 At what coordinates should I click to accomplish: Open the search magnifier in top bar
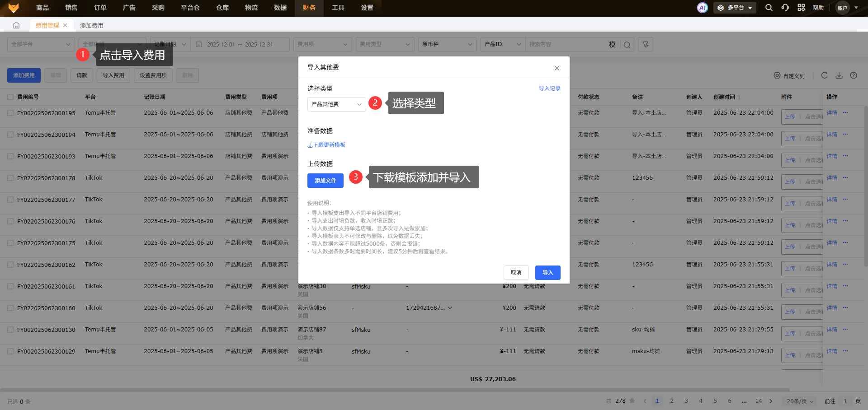point(769,8)
